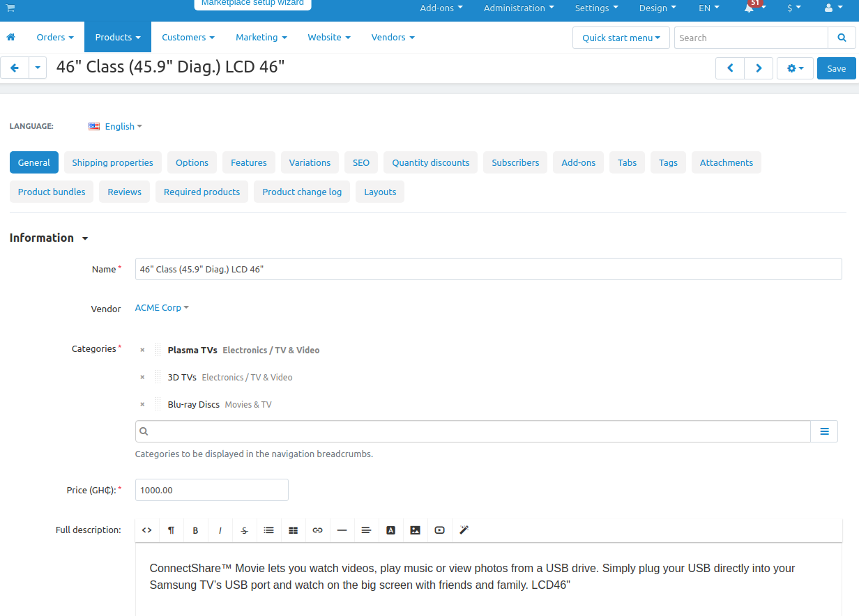
Task: Click the Price input field
Action: [x=212, y=490]
